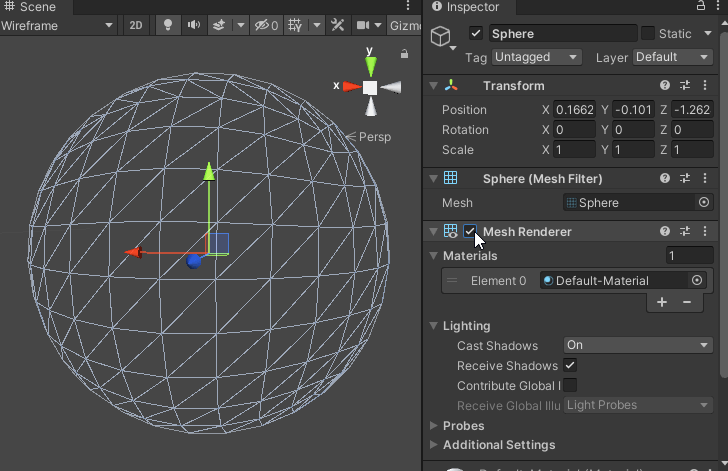728x471 pixels.
Task: Toggle scene lighting with the lightbulb icon
Action: (x=168, y=25)
